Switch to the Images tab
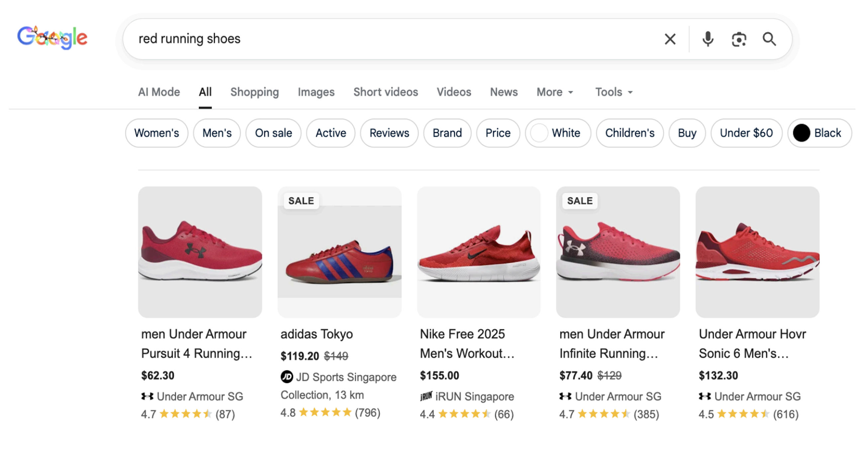This screenshot has width=868, height=458. point(316,92)
